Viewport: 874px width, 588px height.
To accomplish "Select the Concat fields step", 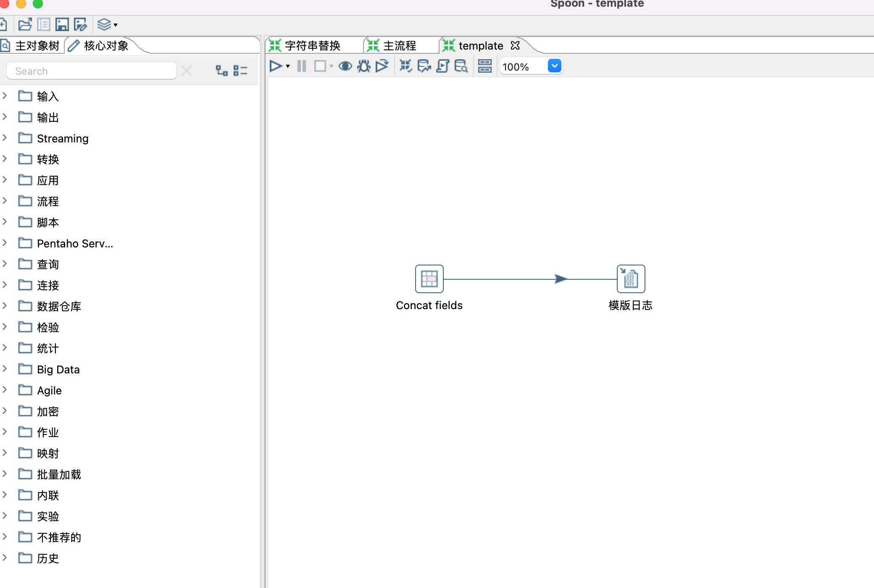I will pyautogui.click(x=429, y=278).
